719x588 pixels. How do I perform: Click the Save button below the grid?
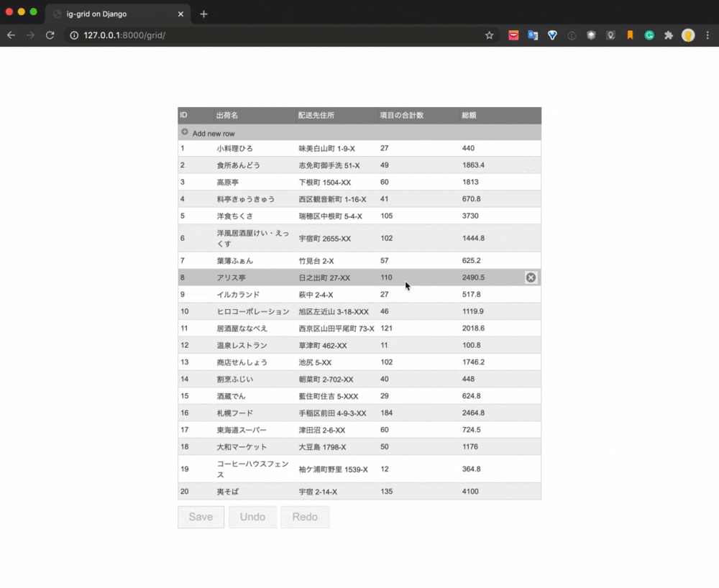[x=201, y=517]
